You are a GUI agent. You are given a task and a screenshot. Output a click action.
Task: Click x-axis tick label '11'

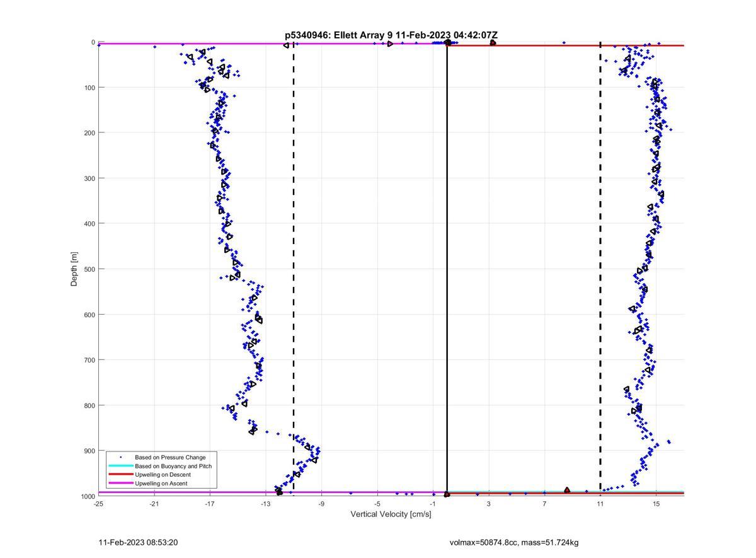coord(600,504)
